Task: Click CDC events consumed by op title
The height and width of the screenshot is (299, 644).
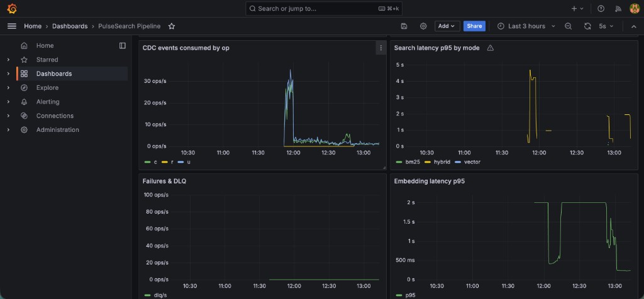Action: [x=186, y=48]
